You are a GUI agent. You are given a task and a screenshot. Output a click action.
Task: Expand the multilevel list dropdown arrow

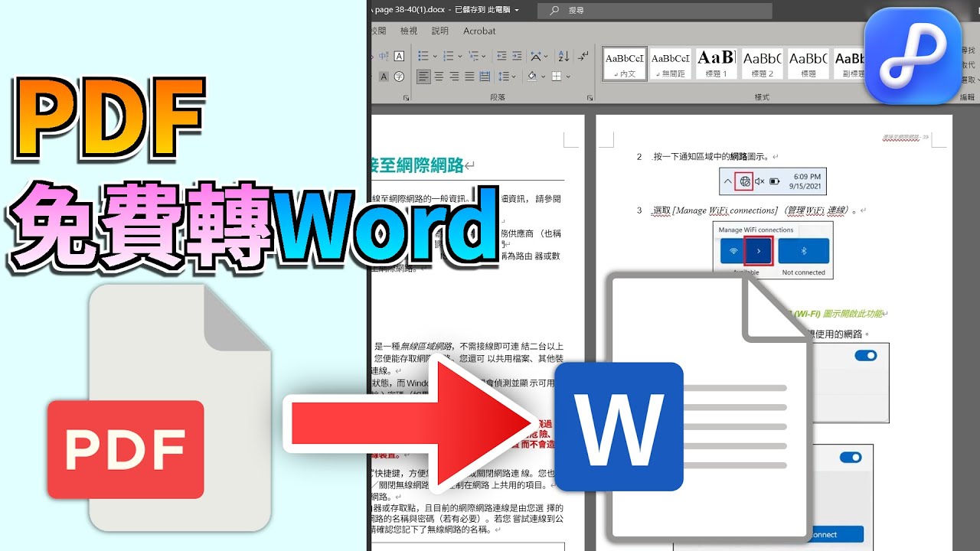click(484, 56)
